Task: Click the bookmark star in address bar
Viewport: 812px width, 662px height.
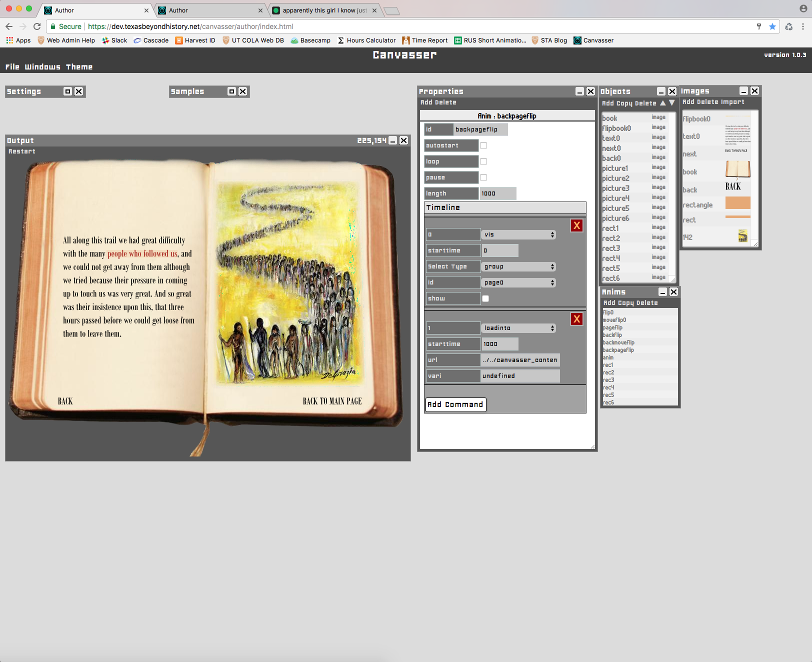Action: pyautogui.click(x=772, y=26)
